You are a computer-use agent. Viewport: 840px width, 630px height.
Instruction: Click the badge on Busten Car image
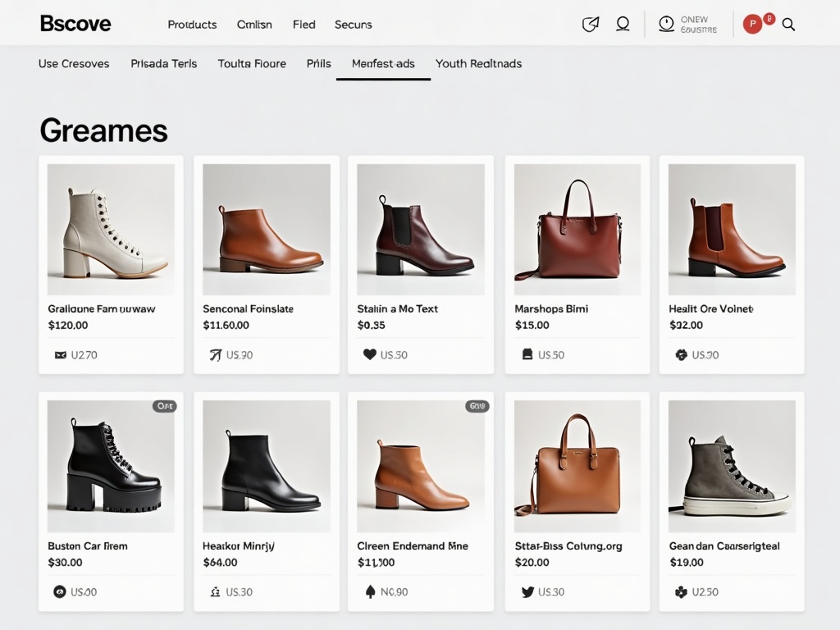click(164, 406)
